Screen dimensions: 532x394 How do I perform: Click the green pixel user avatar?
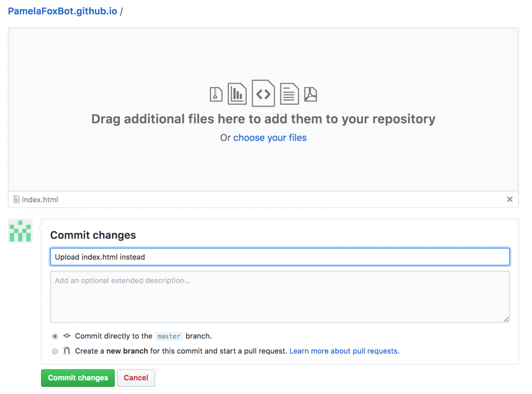pos(20,231)
